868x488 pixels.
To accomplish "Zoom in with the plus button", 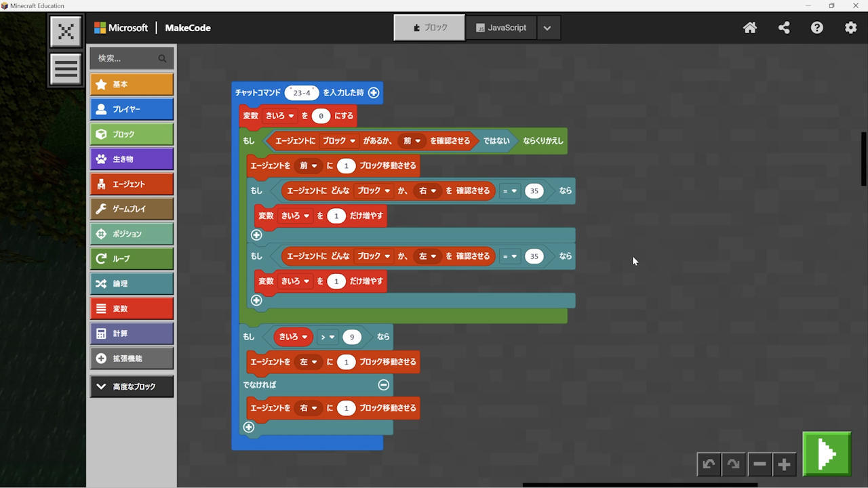I will (x=785, y=464).
